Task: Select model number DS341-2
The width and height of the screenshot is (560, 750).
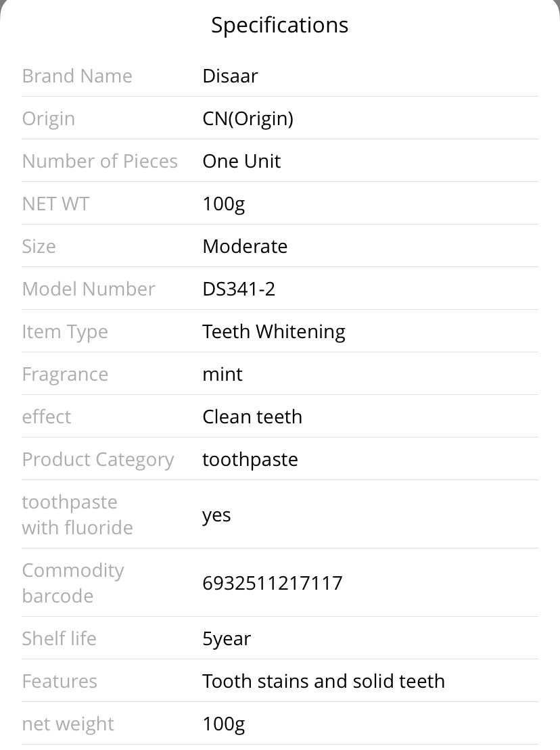Action: point(239,289)
